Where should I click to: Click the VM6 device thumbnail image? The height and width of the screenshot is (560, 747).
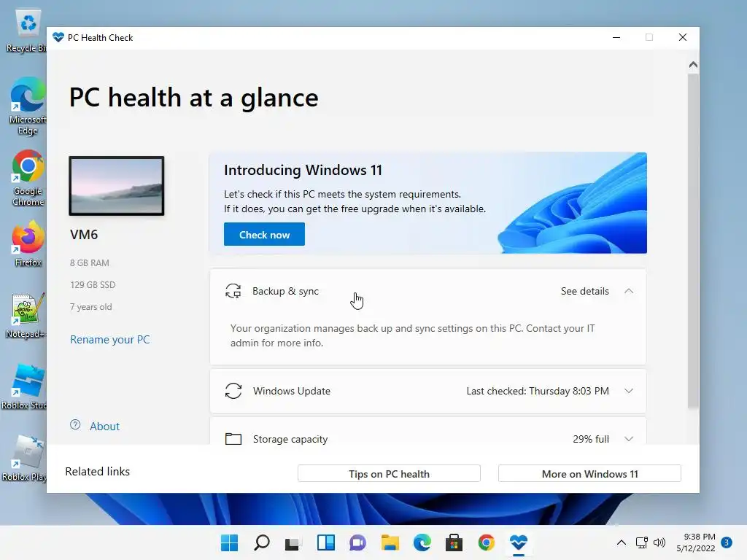[117, 186]
